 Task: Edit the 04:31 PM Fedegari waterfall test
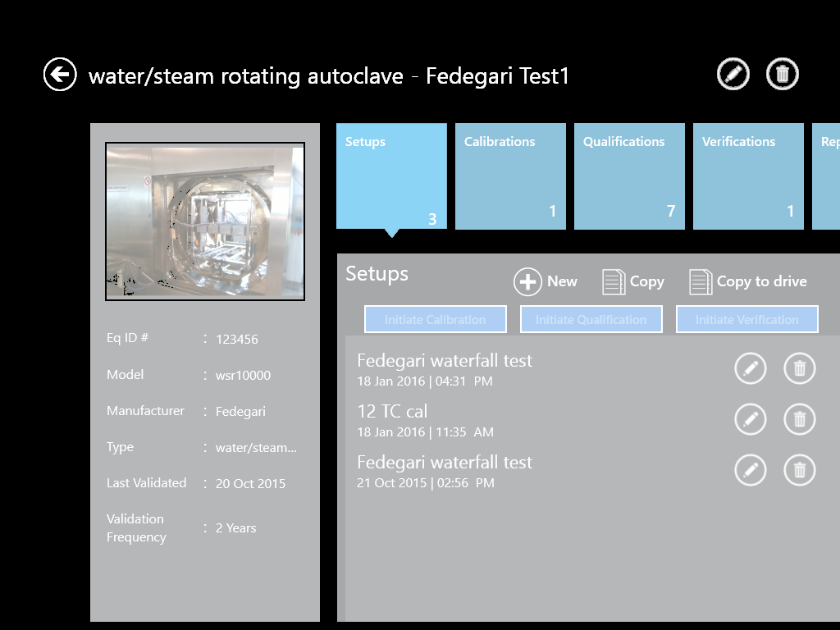click(x=751, y=368)
